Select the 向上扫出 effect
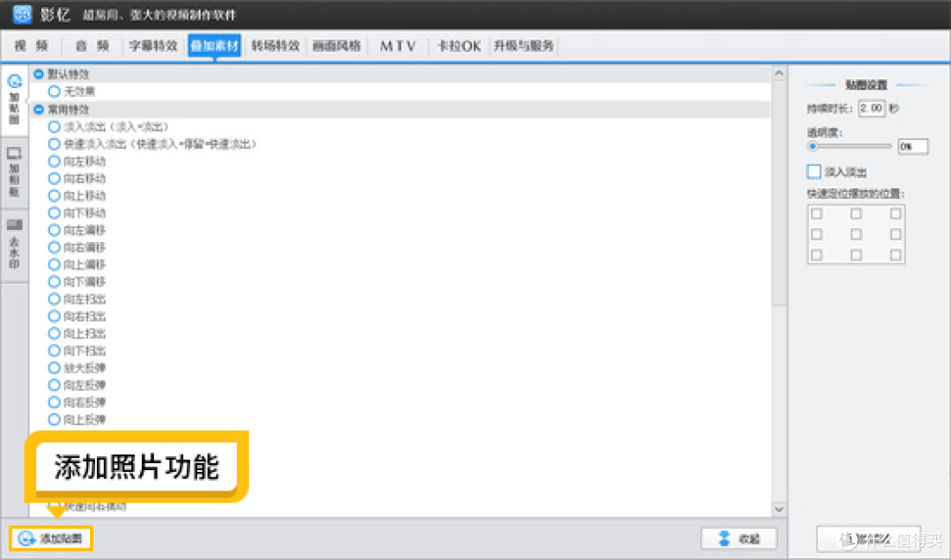The image size is (951, 560). [x=54, y=333]
